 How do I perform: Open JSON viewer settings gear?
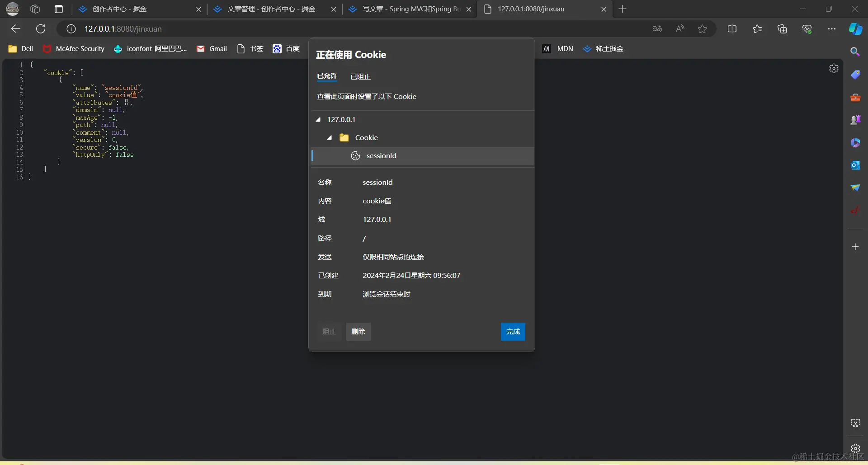(834, 68)
